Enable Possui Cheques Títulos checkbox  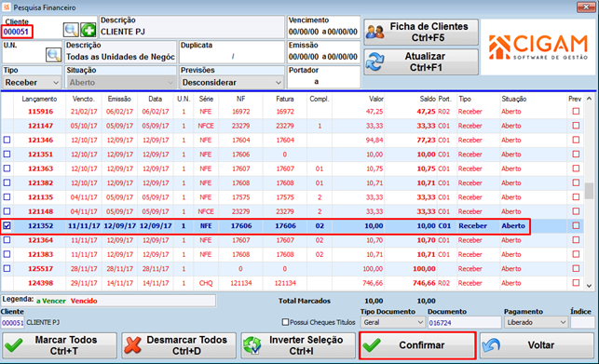tap(285, 322)
